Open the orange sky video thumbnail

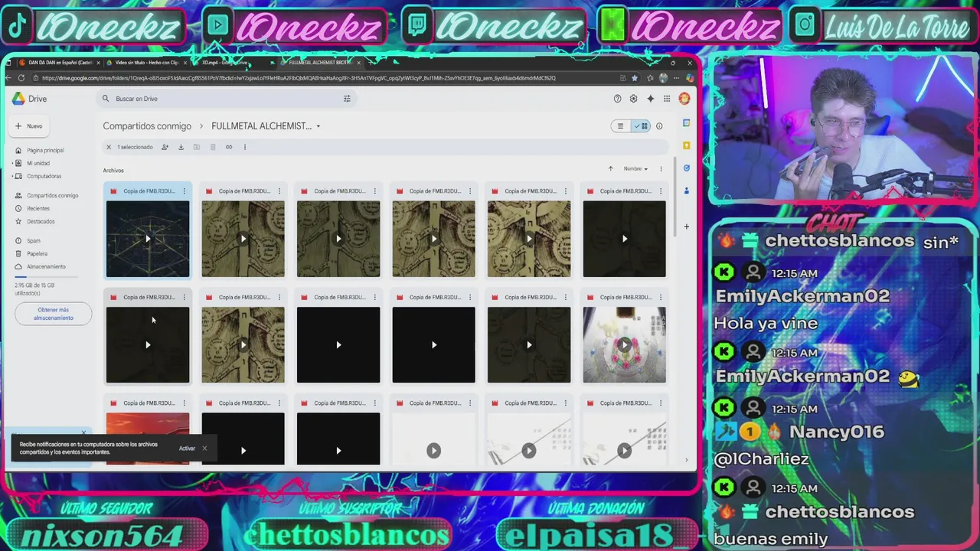point(148,439)
